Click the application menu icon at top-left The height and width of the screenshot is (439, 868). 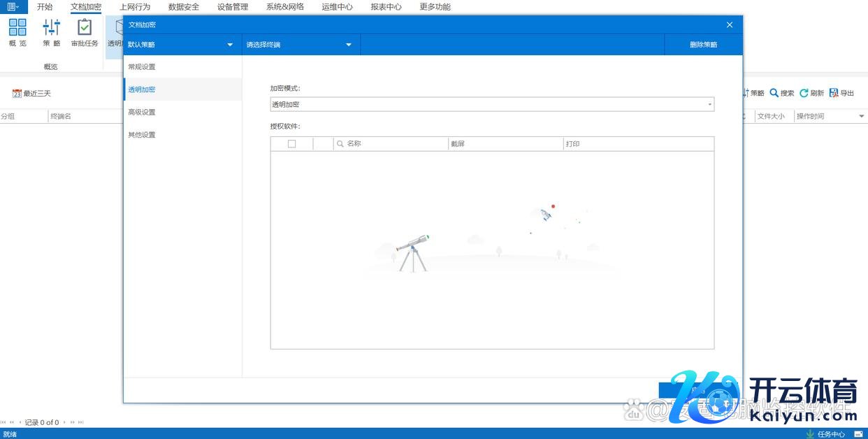(x=13, y=7)
